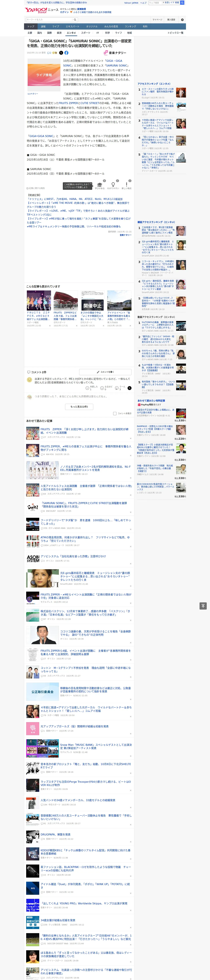Open the 開催中止 related article thumbnail

click(x=93, y=301)
